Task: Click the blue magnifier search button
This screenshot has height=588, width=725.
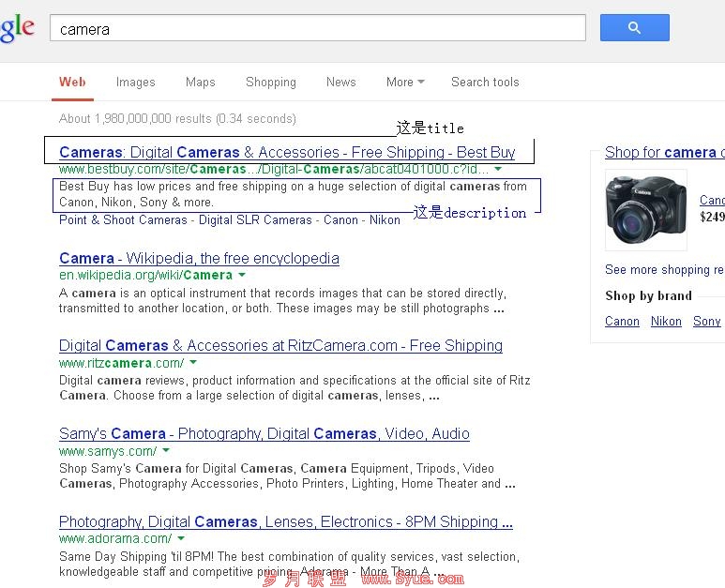Action: (x=634, y=28)
